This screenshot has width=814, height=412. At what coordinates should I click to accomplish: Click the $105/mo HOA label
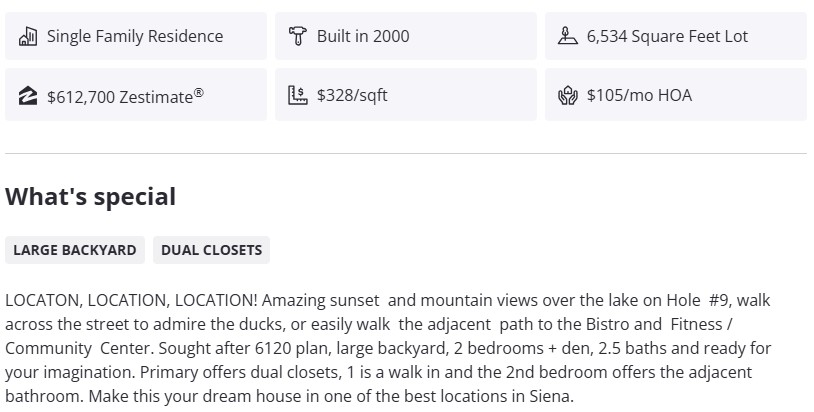point(639,96)
